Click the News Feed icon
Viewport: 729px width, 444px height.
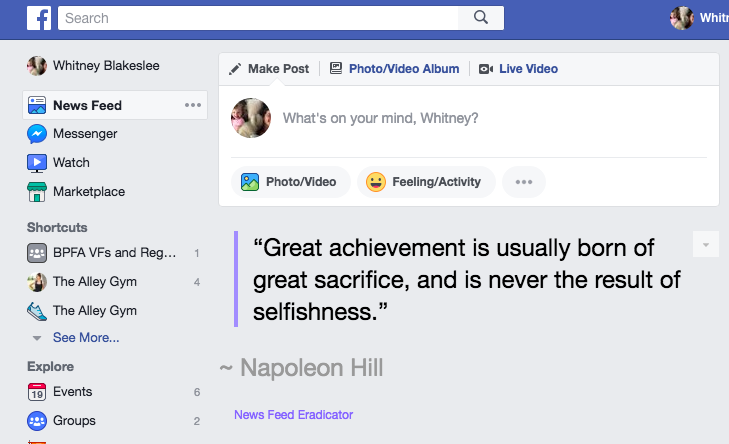coord(37,105)
